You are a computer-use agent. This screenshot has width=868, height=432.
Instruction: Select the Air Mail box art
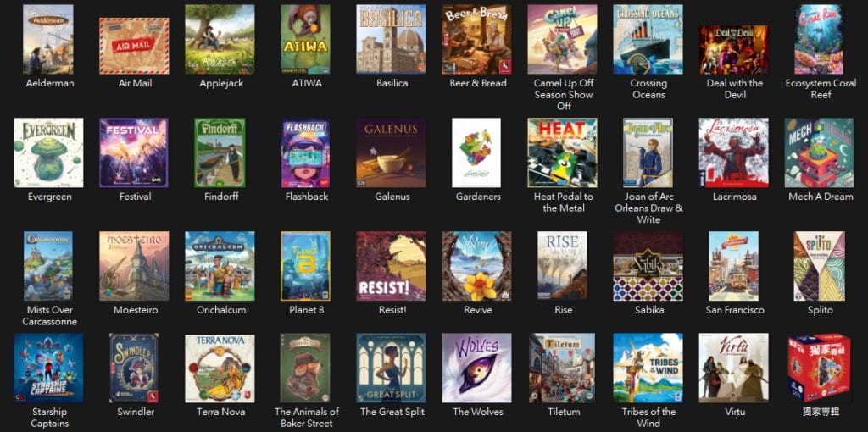(134, 46)
